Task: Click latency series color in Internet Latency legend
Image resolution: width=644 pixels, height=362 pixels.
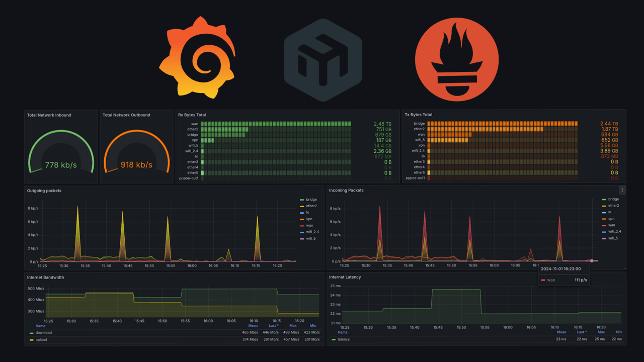Action: pos(334,339)
